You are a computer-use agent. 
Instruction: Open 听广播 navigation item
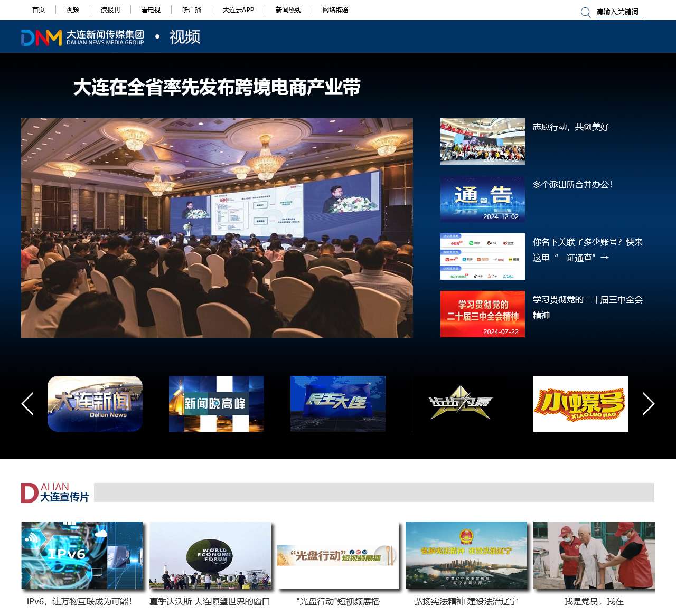point(192,10)
